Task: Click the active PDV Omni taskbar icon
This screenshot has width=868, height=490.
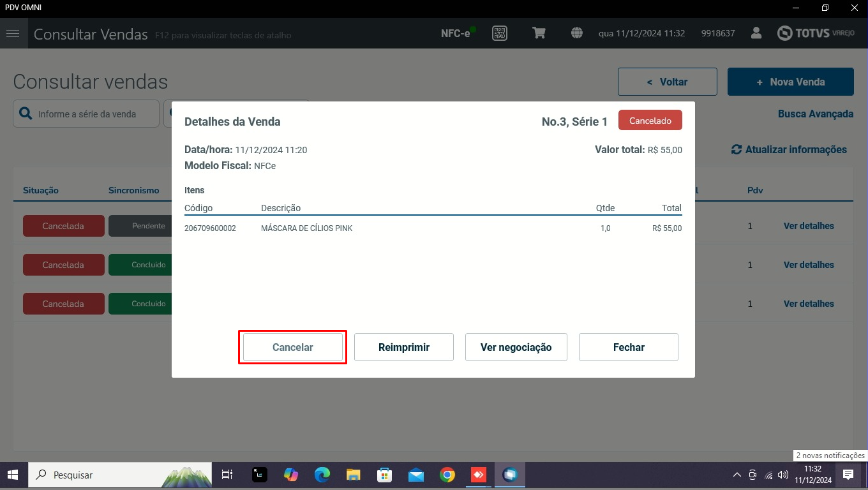Action: (x=510, y=475)
